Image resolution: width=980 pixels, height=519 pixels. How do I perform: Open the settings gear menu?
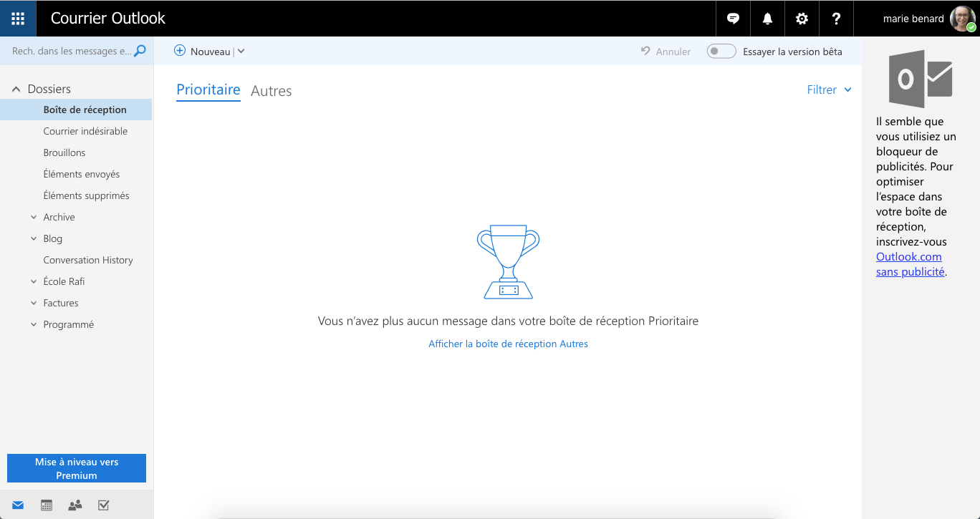click(802, 19)
